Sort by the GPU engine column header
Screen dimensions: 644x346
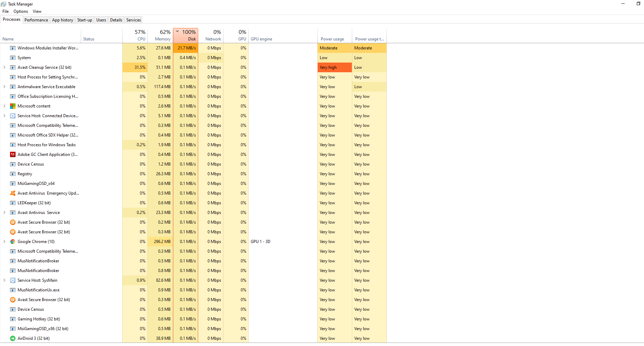click(x=283, y=36)
